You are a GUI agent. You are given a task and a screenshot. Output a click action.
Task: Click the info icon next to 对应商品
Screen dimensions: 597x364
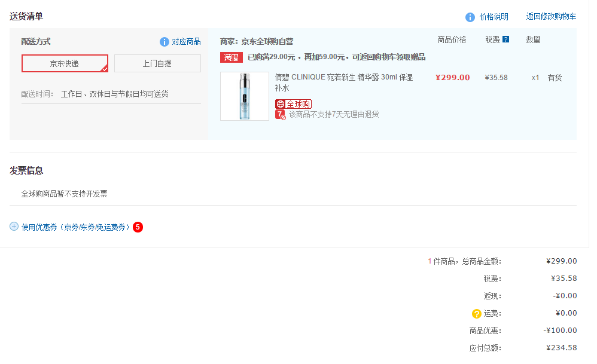click(x=164, y=42)
